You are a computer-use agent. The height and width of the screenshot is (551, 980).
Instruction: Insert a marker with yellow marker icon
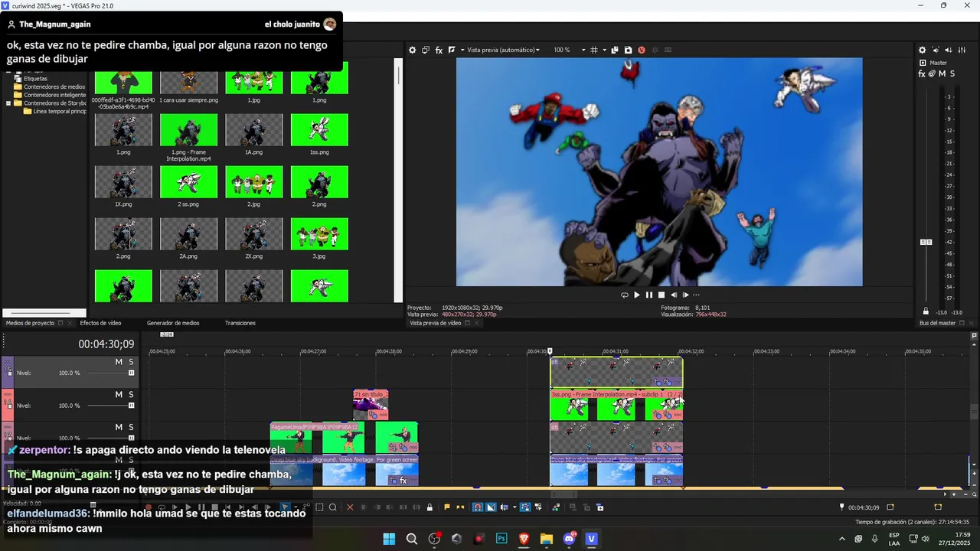[x=447, y=507]
